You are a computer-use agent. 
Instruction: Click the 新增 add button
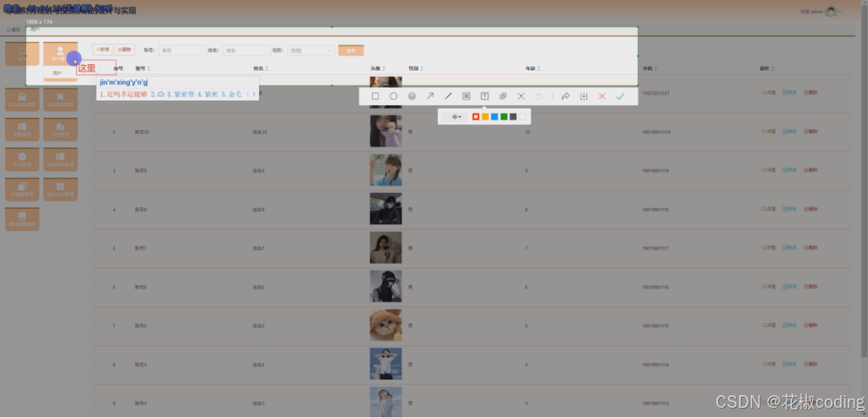pos(102,49)
